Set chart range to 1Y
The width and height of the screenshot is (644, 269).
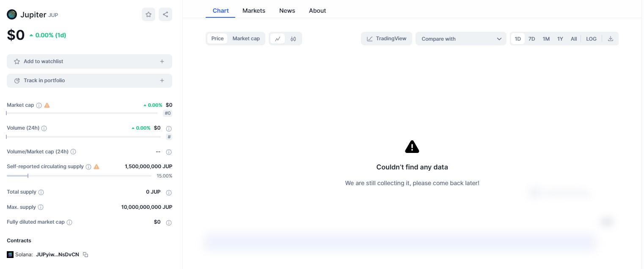pyautogui.click(x=560, y=39)
